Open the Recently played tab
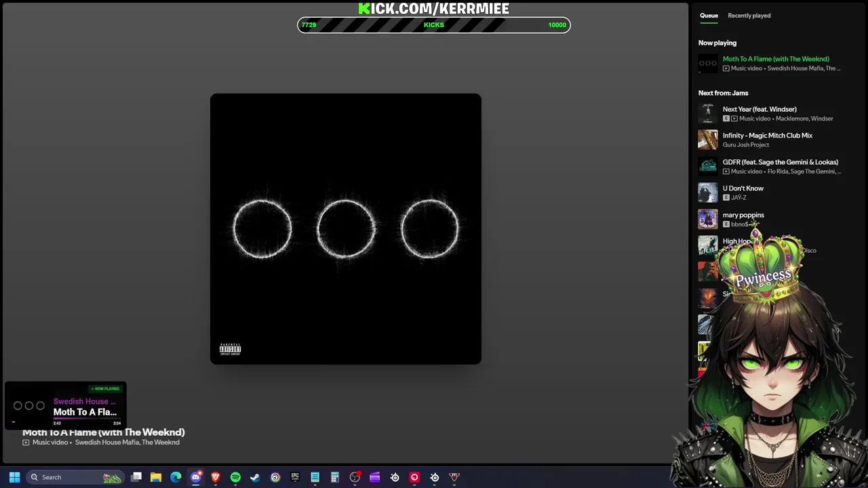The image size is (868, 488). coord(749,16)
